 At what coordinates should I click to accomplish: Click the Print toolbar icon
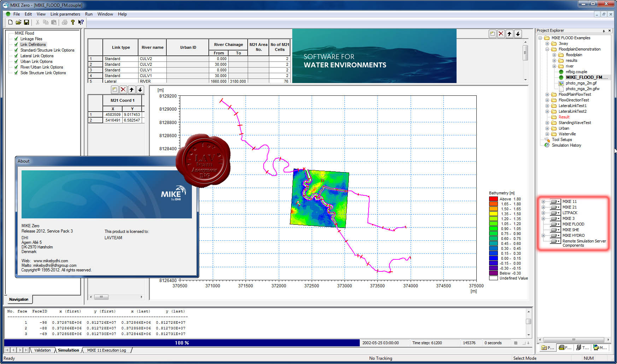tap(64, 22)
